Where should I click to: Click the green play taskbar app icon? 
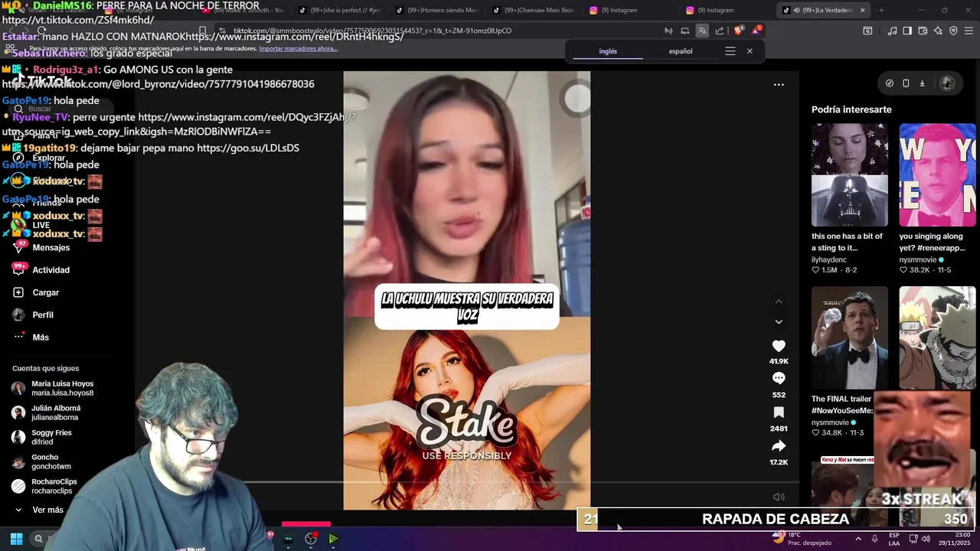(x=333, y=539)
